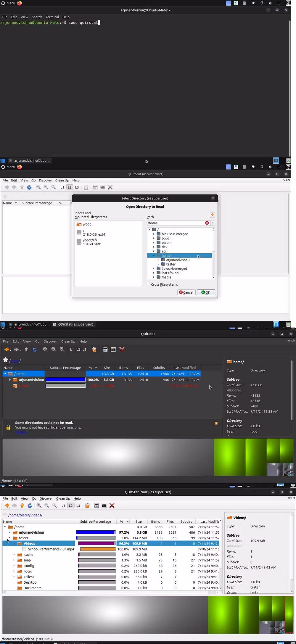Move to trash icon in dark-theme QDirStat toolbar

94,350
